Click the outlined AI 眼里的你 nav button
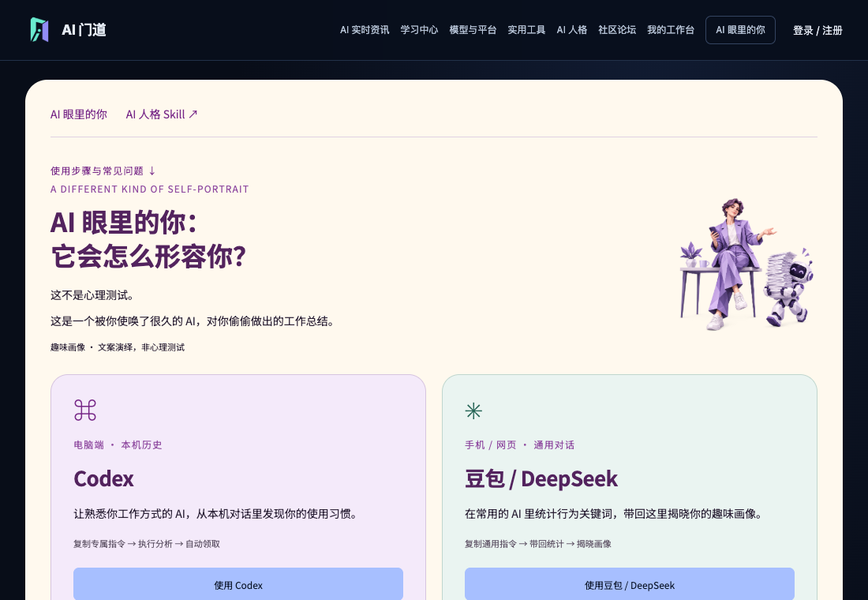The image size is (868, 600). pyautogui.click(x=740, y=30)
